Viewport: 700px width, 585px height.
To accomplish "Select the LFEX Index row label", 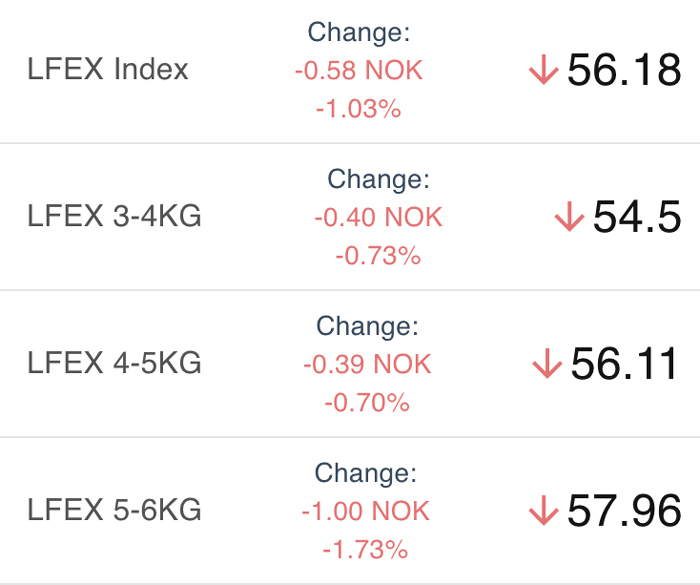I will [108, 69].
